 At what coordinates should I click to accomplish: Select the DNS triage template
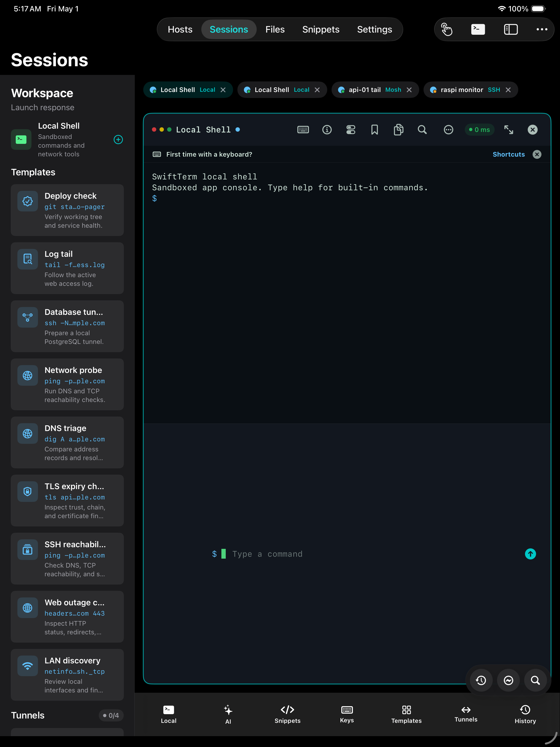67,442
